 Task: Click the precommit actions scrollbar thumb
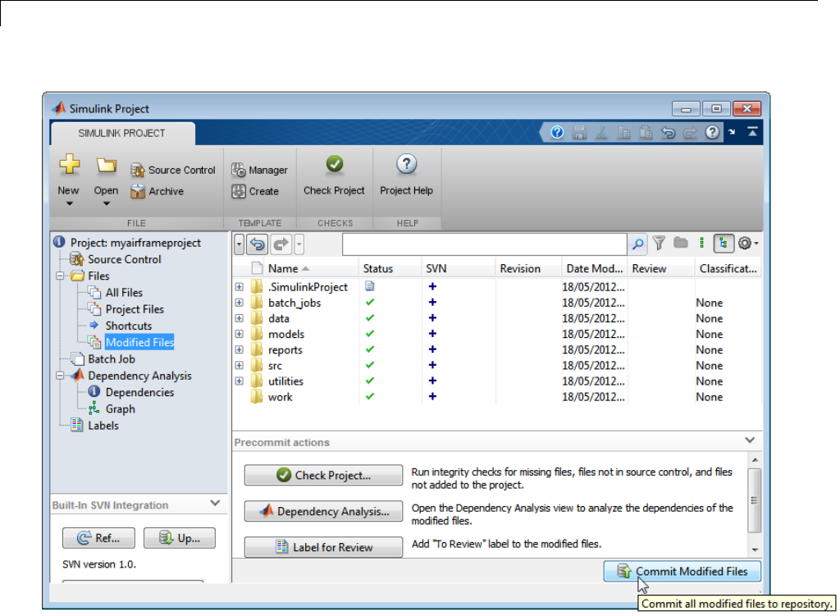point(755,500)
